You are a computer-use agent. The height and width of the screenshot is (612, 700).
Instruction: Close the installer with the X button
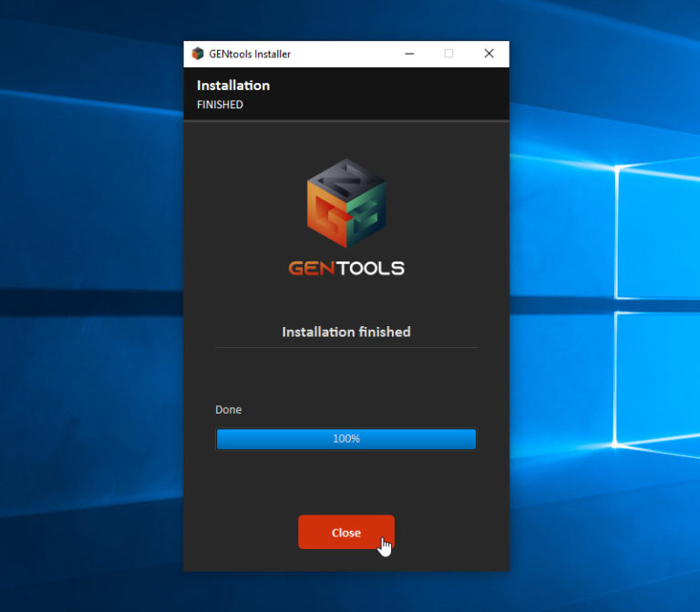489,54
